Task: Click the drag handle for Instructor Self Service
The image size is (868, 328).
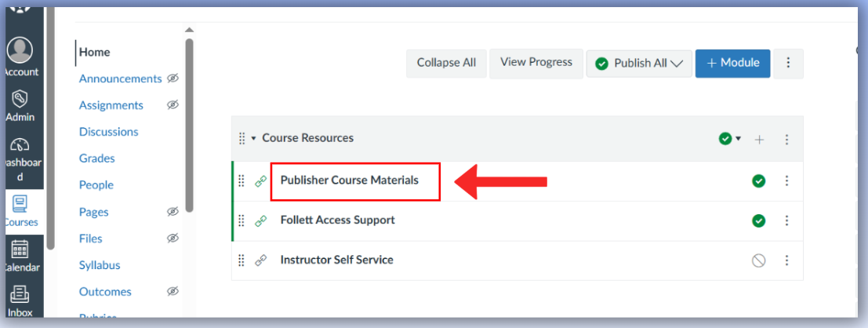Action: (x=242, y=260)
